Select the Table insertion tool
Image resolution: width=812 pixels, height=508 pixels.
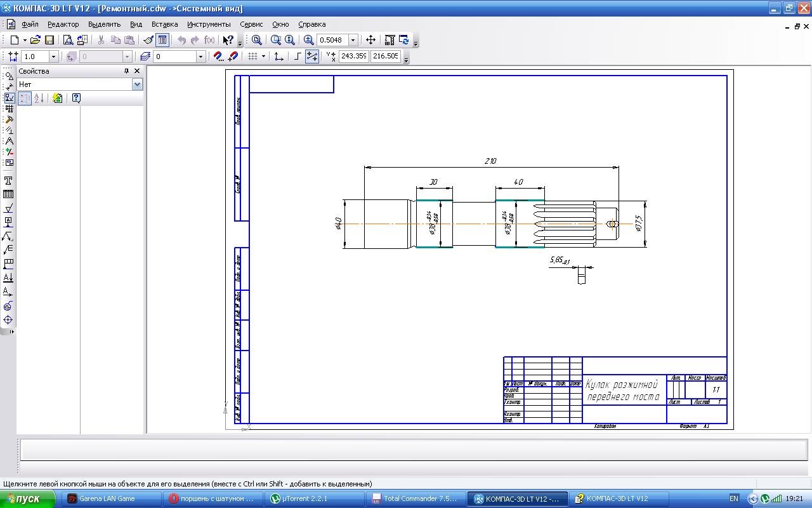[x=8, y=194]
